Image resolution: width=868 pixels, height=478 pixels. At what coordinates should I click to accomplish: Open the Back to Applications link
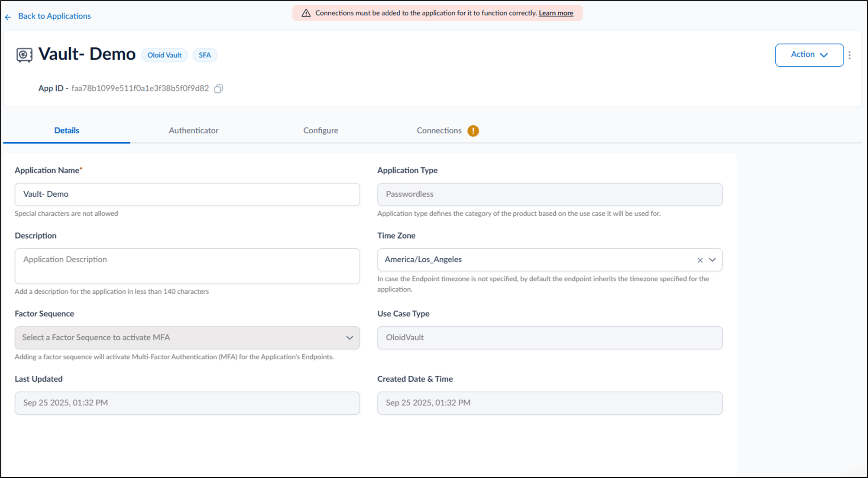point(54,16)
